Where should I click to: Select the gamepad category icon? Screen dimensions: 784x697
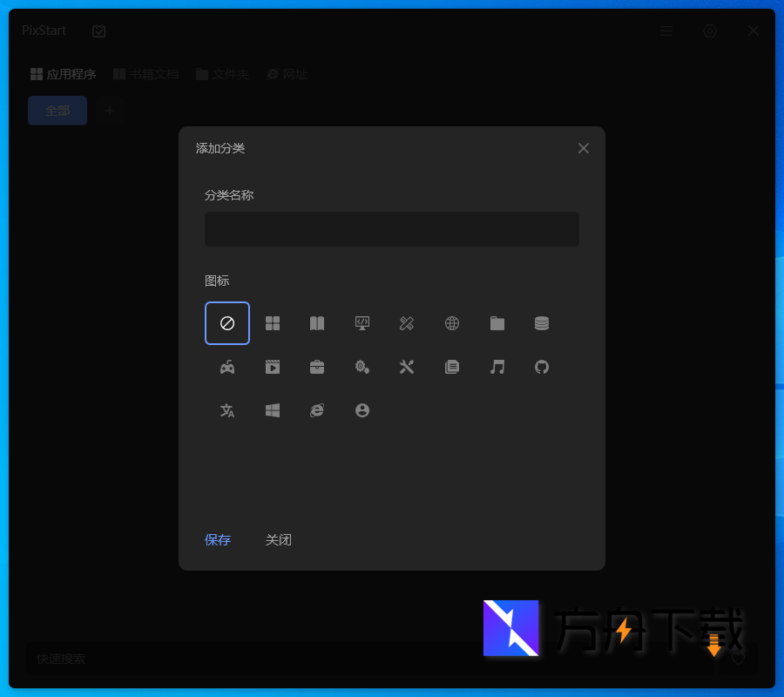(227, 367)
